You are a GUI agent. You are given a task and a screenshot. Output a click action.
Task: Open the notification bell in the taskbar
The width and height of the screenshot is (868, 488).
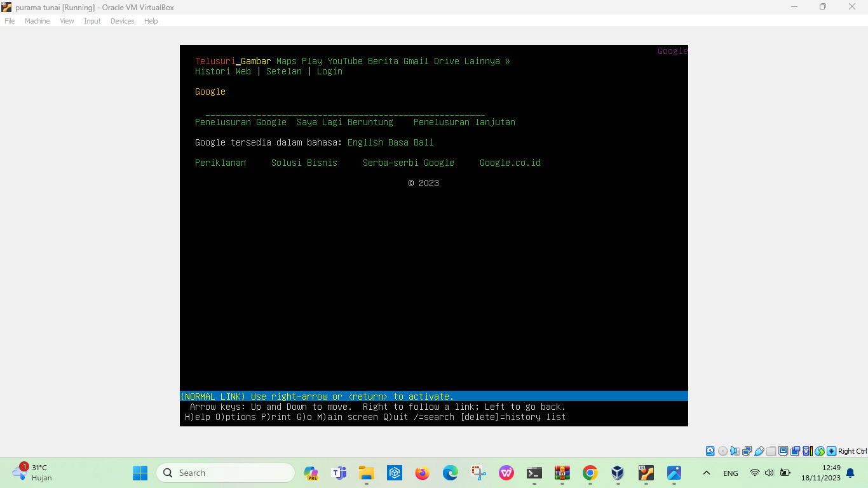tap(850, 473)
